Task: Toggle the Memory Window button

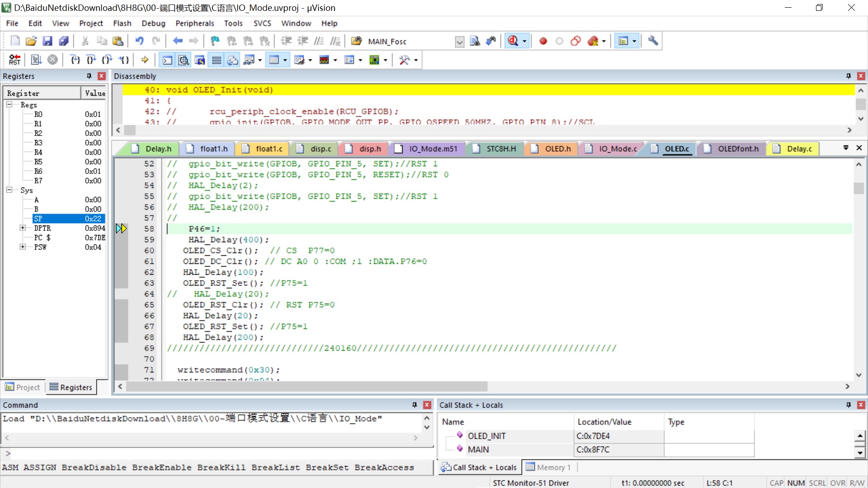Action: coord(274,60)
